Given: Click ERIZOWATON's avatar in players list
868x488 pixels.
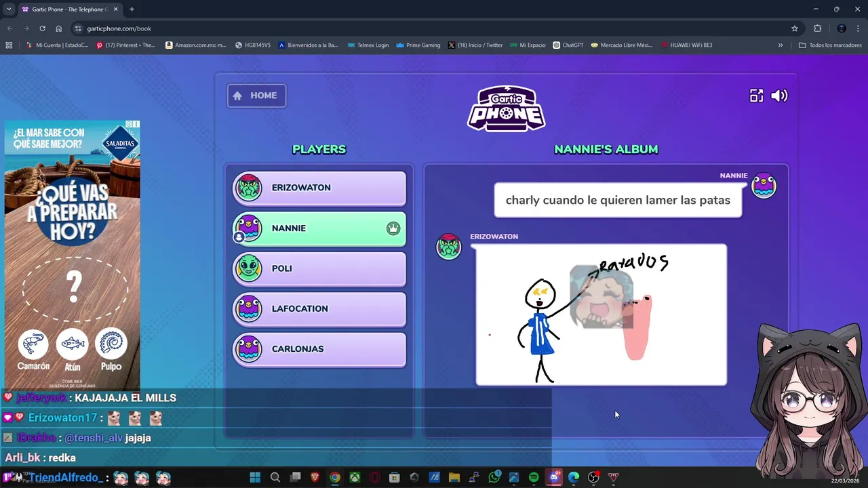Looking at the screenshot, I should pos(249,188).
